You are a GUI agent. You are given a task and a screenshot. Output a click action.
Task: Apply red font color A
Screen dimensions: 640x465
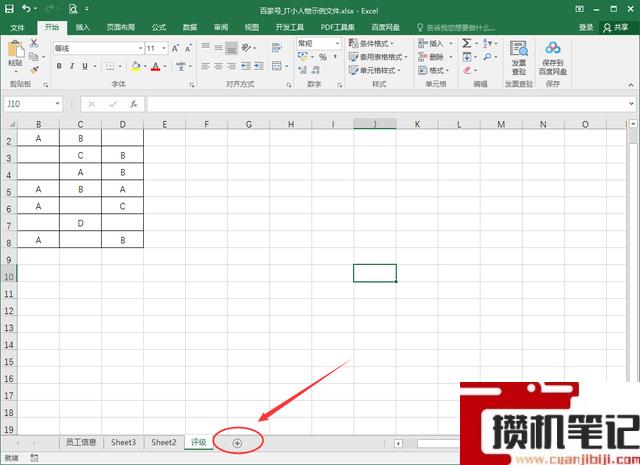tap(156, 66)
